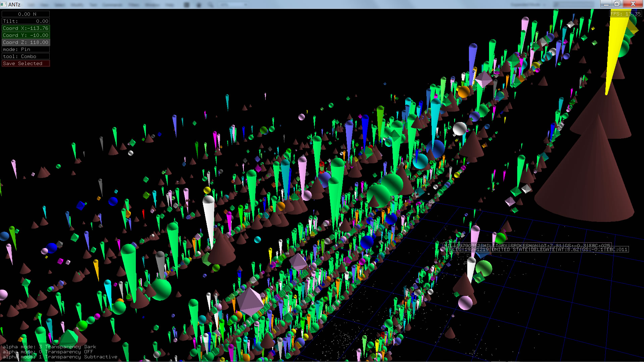Pick the white sphere in upper right area

[x=459, y=129]
